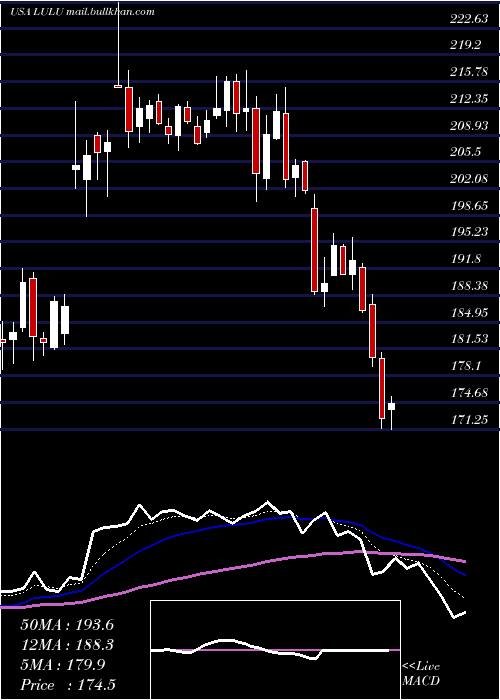500x700 pixels.
Task: Click the MACD inset chart panel
Action: 275,650
